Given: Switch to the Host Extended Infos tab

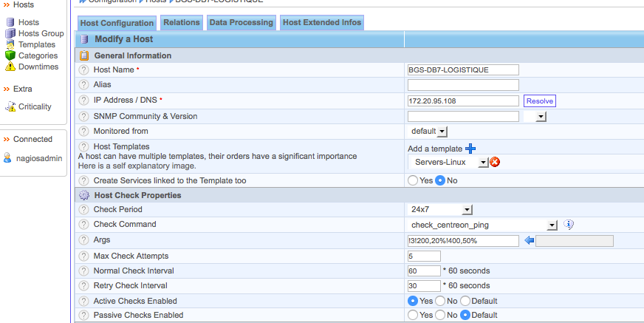Looking at the screenshot, I should (x=322, y=23).
